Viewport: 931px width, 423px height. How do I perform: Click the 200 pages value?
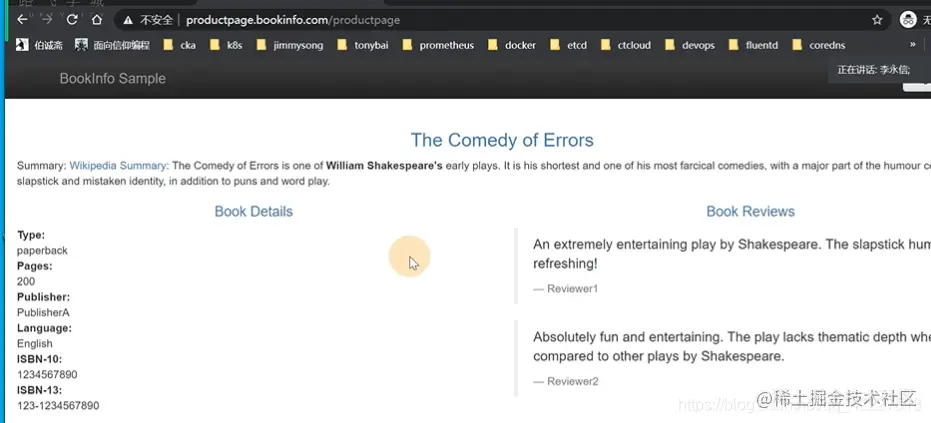(26, 282)
